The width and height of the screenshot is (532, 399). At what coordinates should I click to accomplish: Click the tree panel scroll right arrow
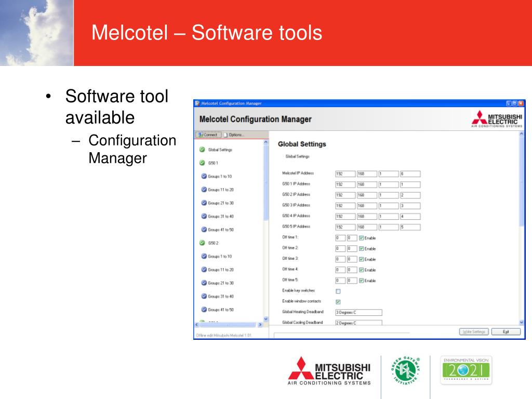(260, 325)
